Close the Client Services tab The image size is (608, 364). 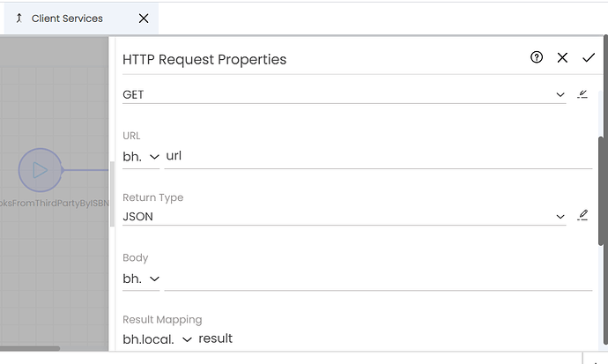coord(144,19)
